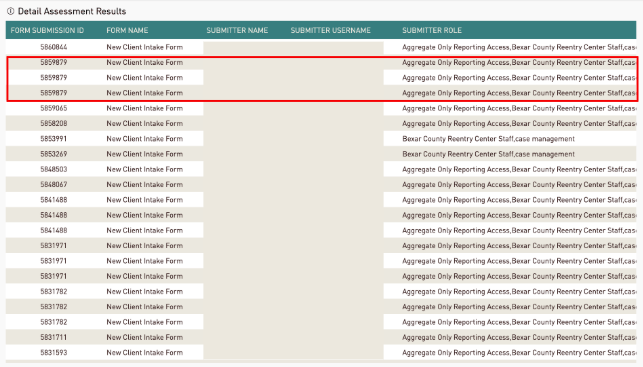Sort by the Form Name column header
The width and height of the screenshot is (643, 367).
coord(127,30)
